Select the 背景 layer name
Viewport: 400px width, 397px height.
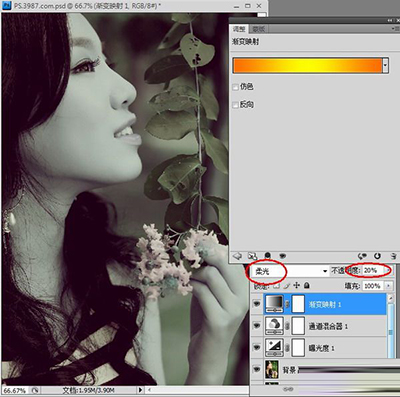(289, 370)
